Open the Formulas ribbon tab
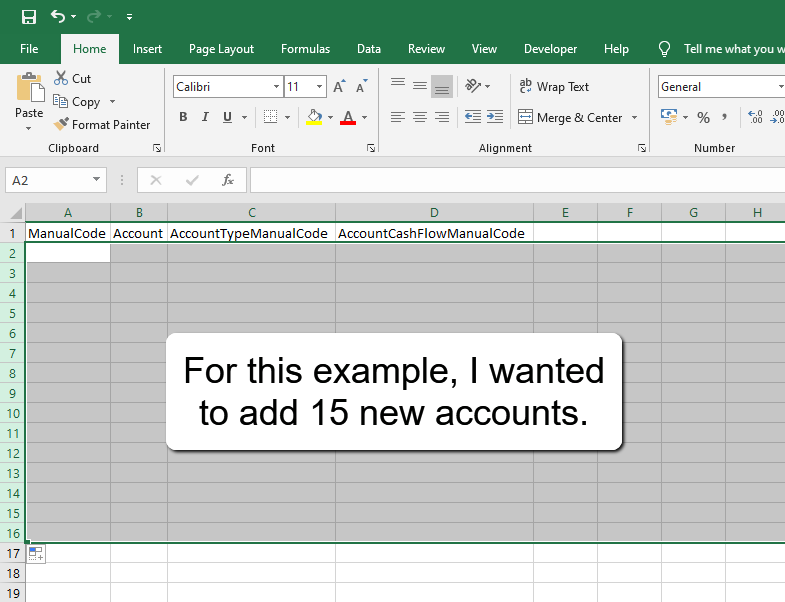 305,49
